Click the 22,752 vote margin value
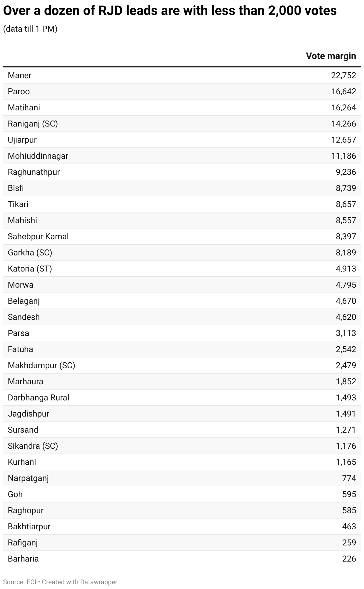 pyautogui.click(x=344, y=75)
